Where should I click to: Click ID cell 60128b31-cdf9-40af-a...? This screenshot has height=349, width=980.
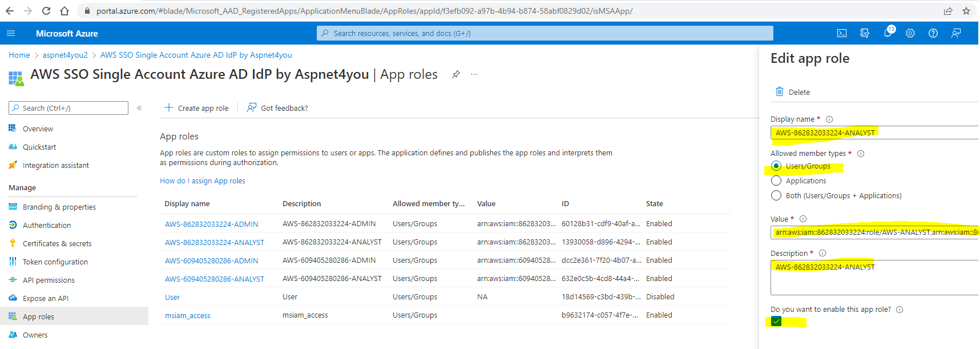coord(601,224)
